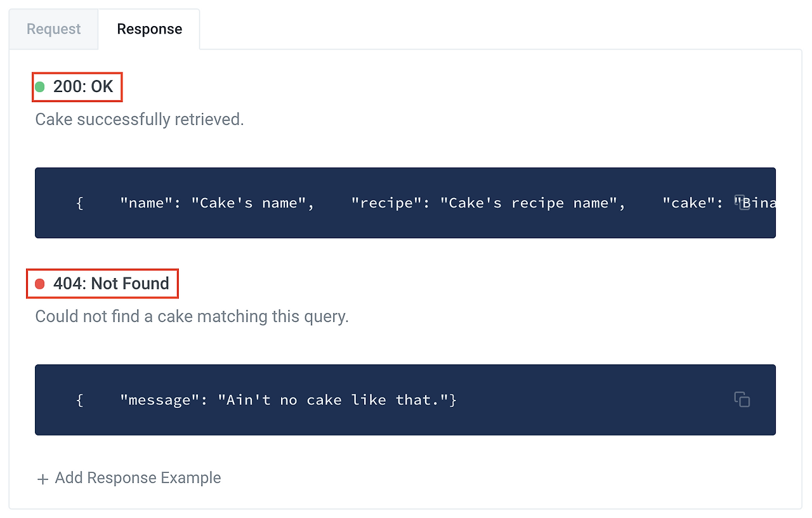Edit the 200: OK status heading
The width and height of the screenshot is (812, 518).
pos(83,87)
